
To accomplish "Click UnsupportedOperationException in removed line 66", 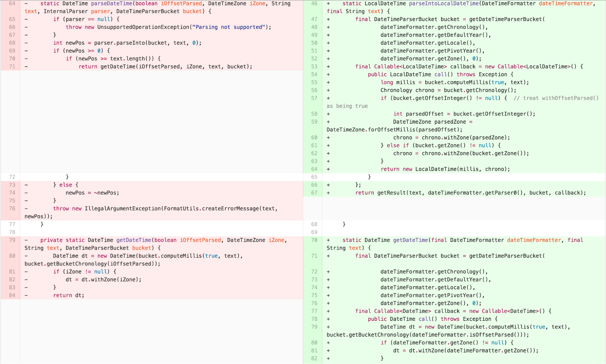I will click(x=143, y=27).
